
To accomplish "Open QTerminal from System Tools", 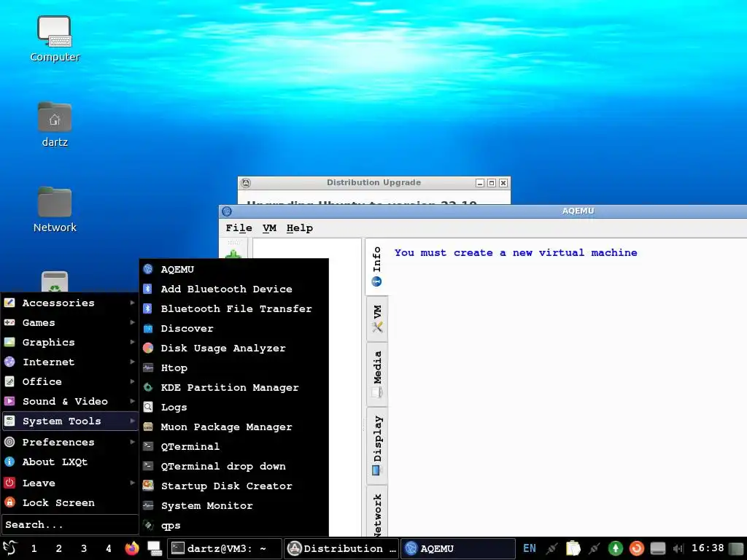I will tap(233, 447).
